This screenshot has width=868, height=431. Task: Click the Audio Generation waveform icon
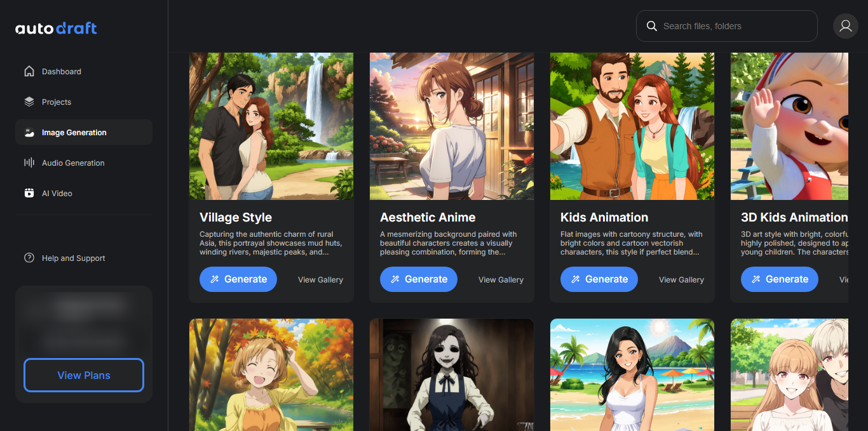29,162
